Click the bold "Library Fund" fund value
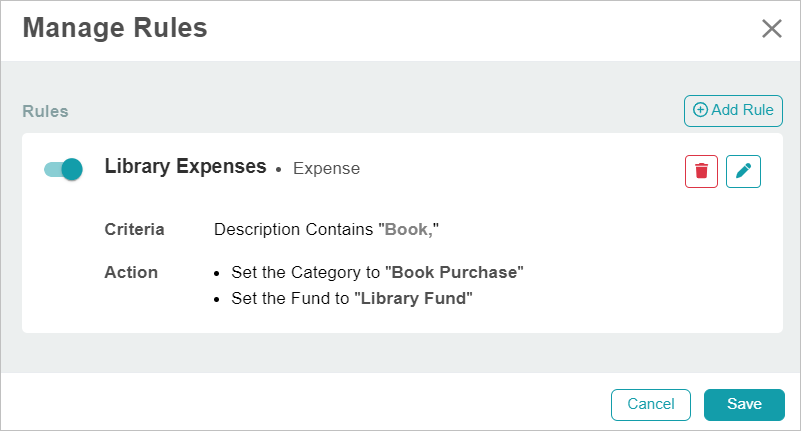 click(x=413, y=298)
